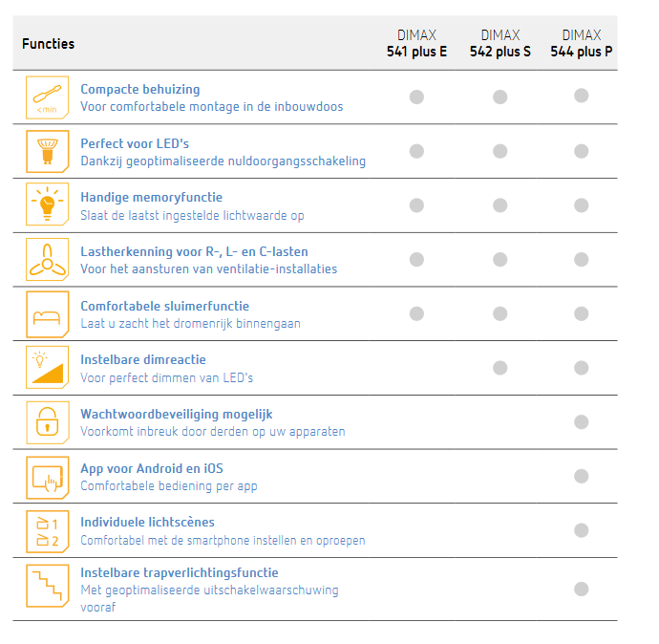659x644 pixels.
Task: Click 544 plus P dot for Instelbare dimreactie
Action: click(x=582, y=368)
